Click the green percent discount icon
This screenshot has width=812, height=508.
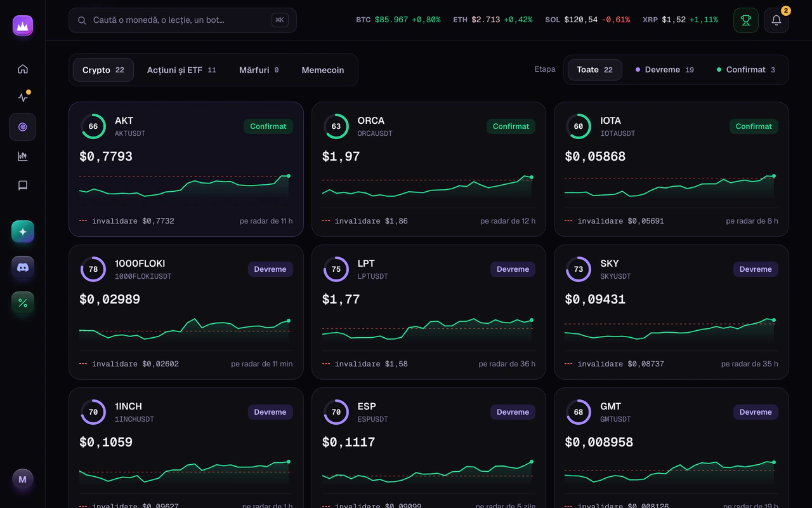pos(23,303)
